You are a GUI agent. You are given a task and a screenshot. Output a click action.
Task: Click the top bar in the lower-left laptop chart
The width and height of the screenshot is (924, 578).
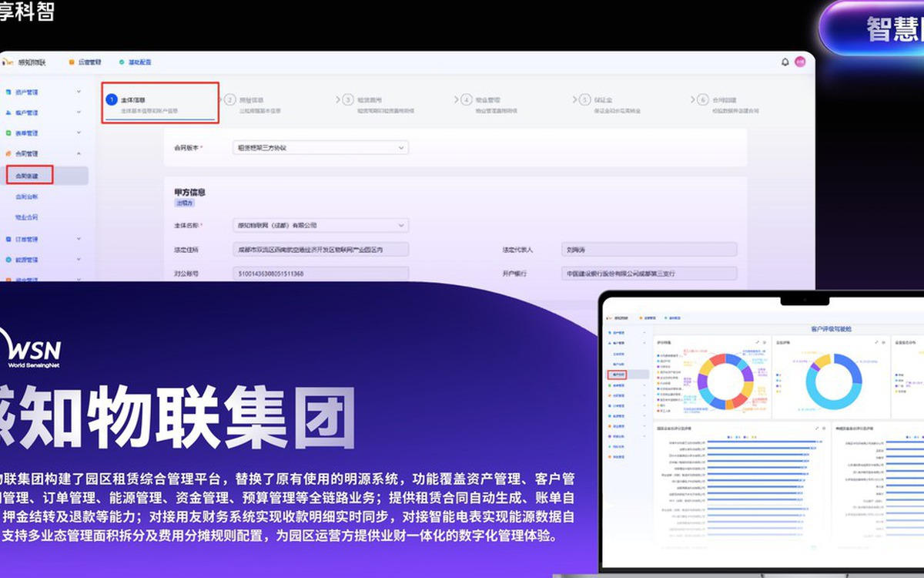(x=761, y=443)
